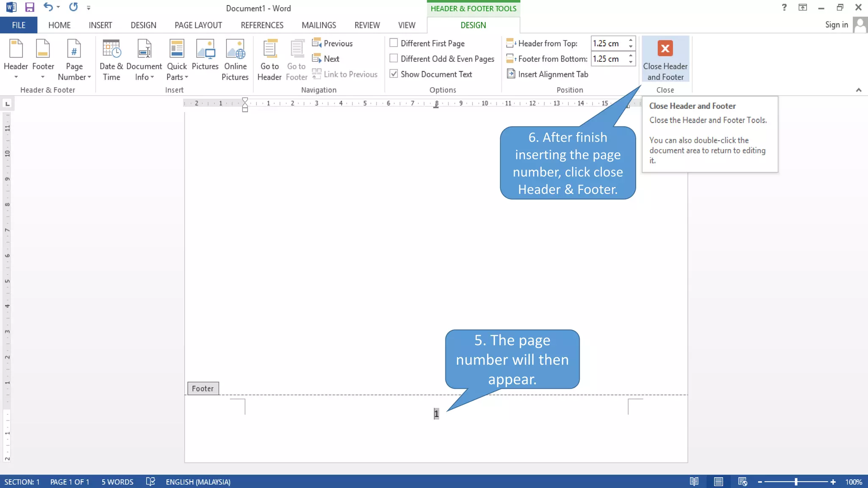Switch to the HOME tab
Screen dimensions: 868x488
click(x=59, y=25)
